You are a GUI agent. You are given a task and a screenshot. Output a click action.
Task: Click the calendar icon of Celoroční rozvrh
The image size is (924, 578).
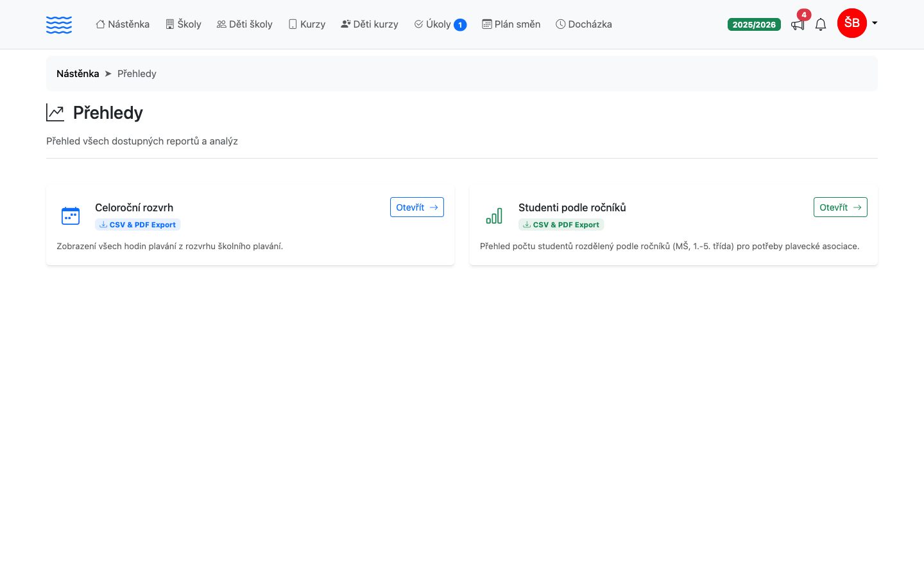click(71, 216)
